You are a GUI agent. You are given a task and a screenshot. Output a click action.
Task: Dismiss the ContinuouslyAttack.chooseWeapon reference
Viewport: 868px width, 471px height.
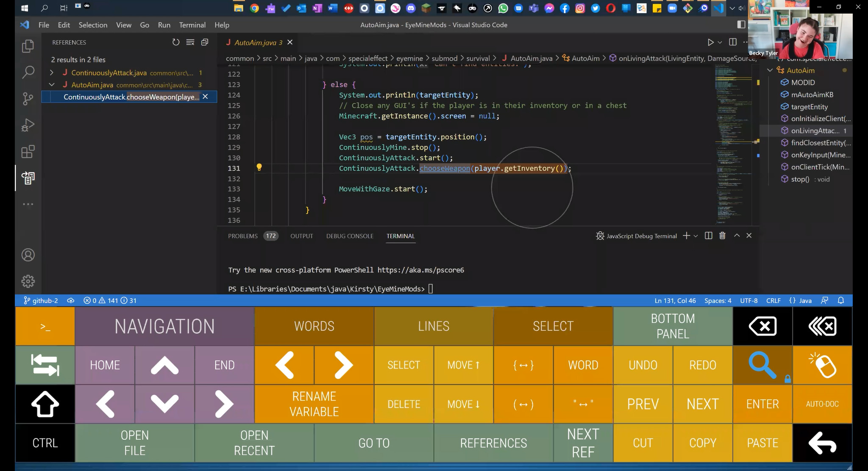205,97
